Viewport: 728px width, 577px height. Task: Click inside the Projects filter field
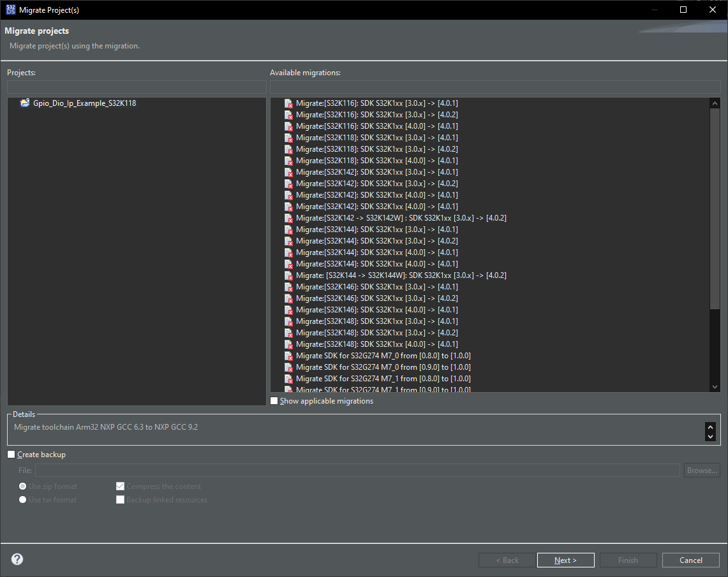click(x=136, y=87)
